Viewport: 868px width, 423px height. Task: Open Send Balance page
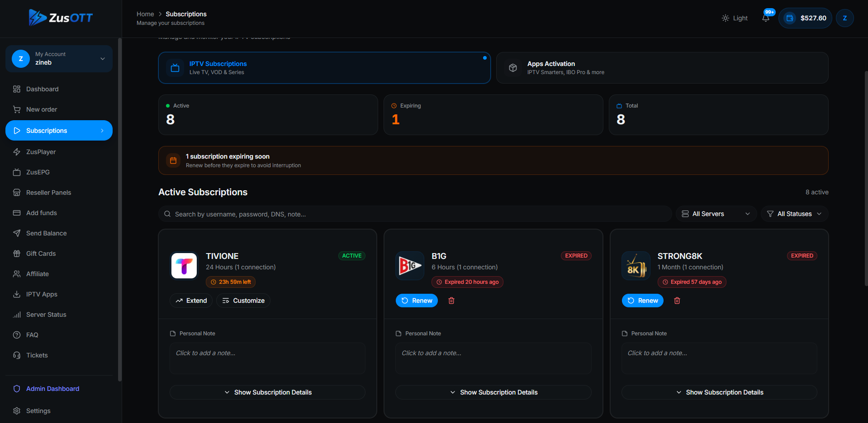point(59,233)
